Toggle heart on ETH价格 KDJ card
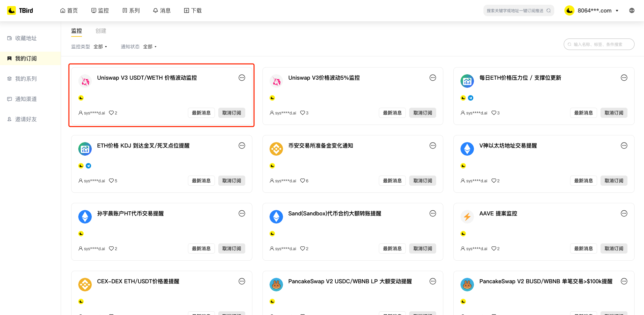 point(111,181)
